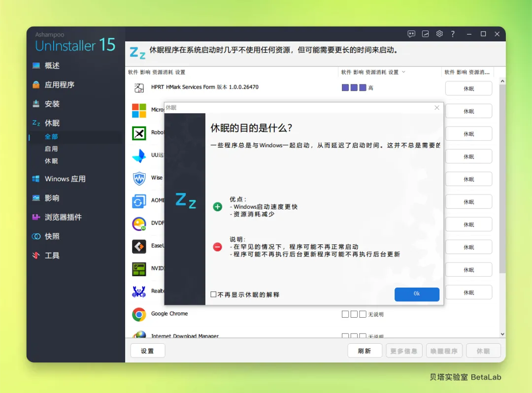Expand the middle column header dropdown arrow
The image size is (532, 393).
[403, 72]
